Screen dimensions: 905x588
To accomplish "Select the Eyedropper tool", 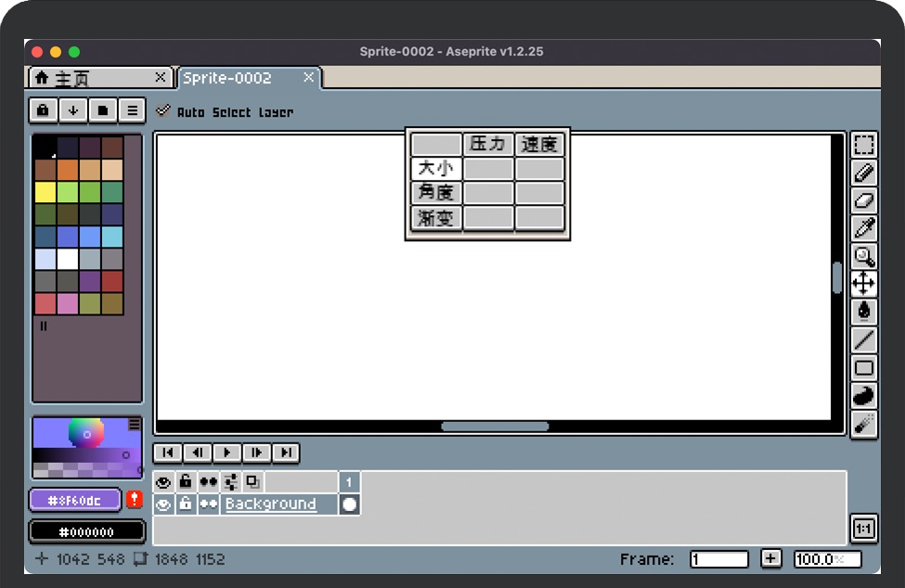I will (863, 228).
